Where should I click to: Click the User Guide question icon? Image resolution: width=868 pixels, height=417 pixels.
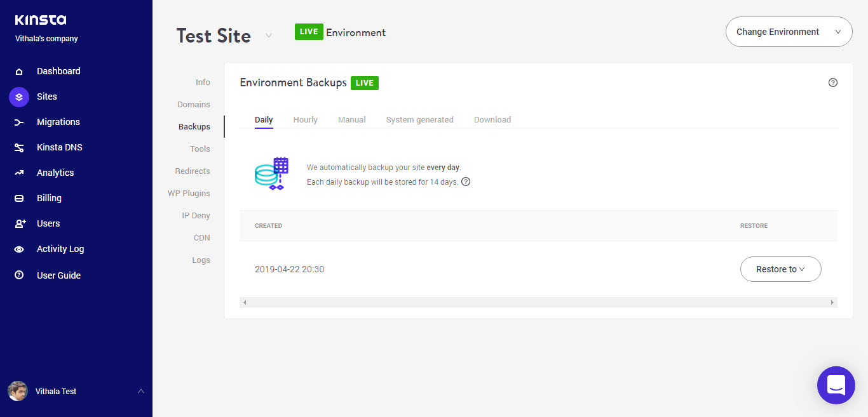(19, 275)
